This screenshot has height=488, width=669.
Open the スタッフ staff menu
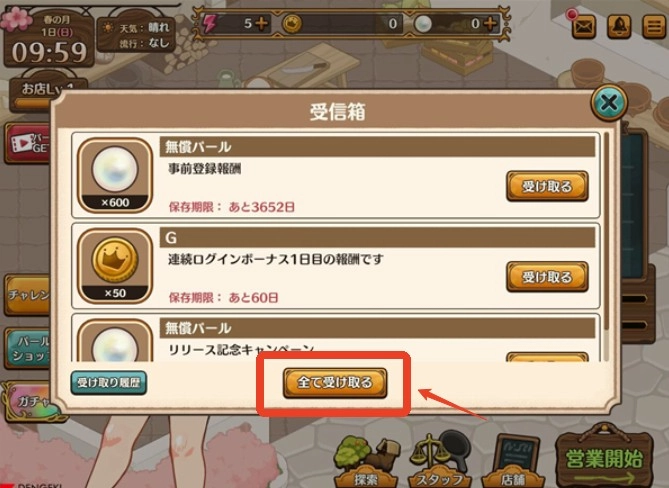439,462
